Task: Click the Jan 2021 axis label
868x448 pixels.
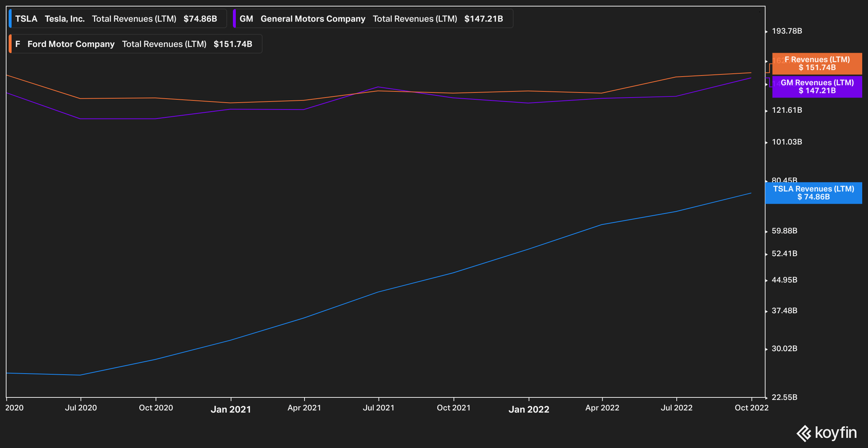Action: tap(231, 409)
